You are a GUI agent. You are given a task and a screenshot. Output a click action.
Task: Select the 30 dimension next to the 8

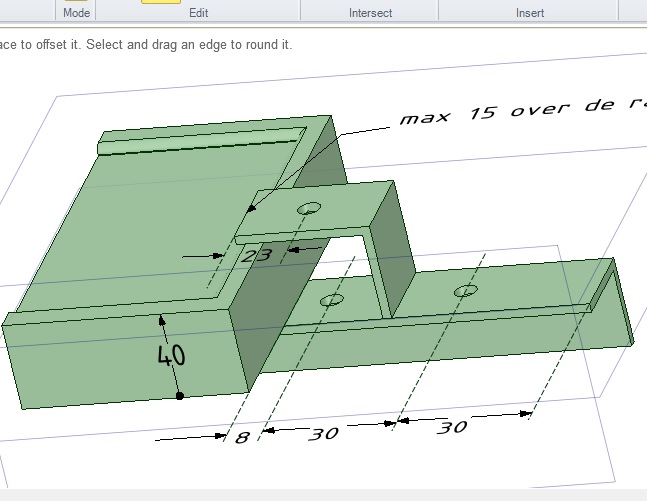[322, 434]
